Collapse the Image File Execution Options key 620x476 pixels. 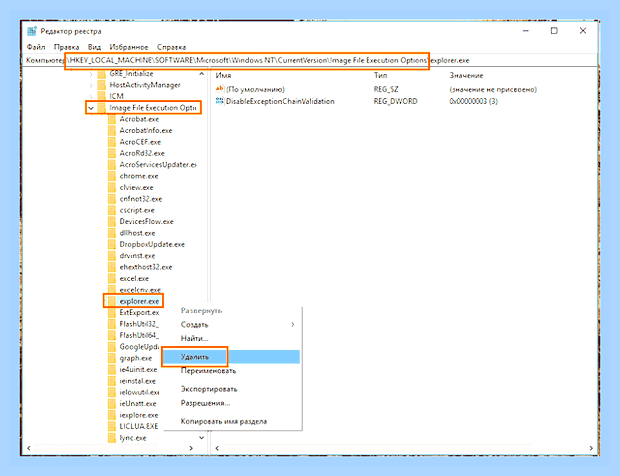click(91, 108)
